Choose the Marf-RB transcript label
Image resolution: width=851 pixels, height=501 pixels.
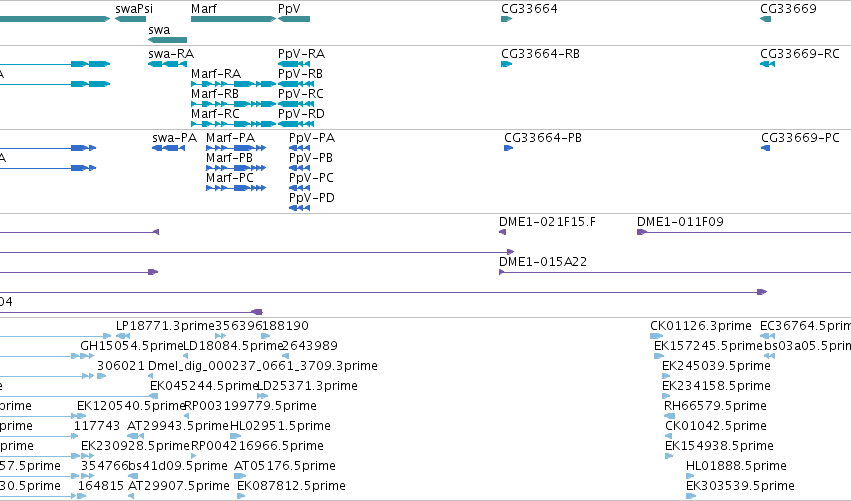(215, 94)
